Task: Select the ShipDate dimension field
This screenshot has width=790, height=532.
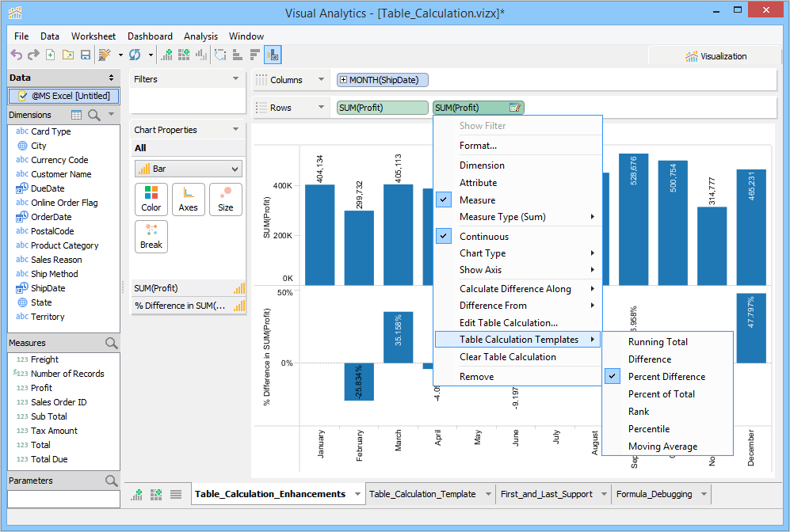Action: [x=48, y=288]
